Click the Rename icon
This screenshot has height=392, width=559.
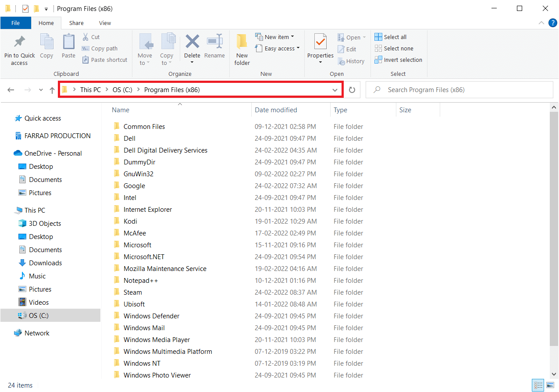pyautogui.click(x=214, y=42)
